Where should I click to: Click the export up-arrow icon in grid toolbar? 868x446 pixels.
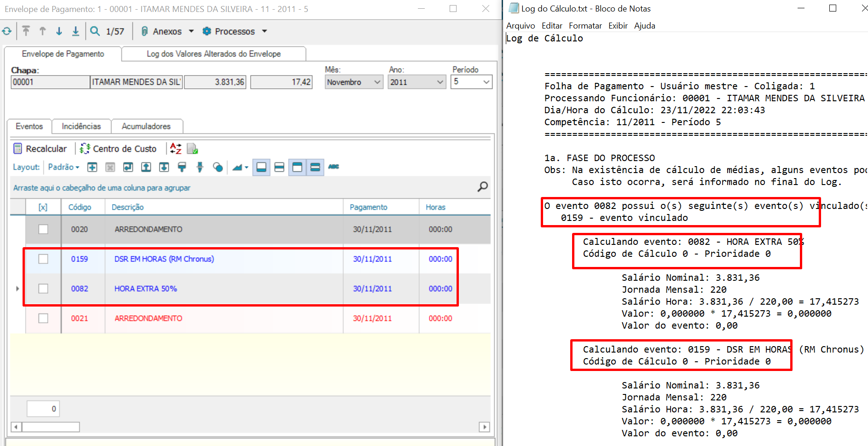(x=146, y=167)
